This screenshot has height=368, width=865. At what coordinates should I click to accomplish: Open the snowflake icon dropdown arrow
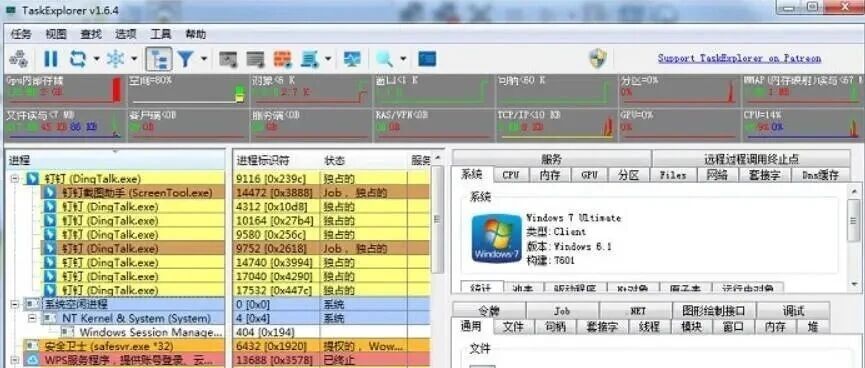click(134, 58)
